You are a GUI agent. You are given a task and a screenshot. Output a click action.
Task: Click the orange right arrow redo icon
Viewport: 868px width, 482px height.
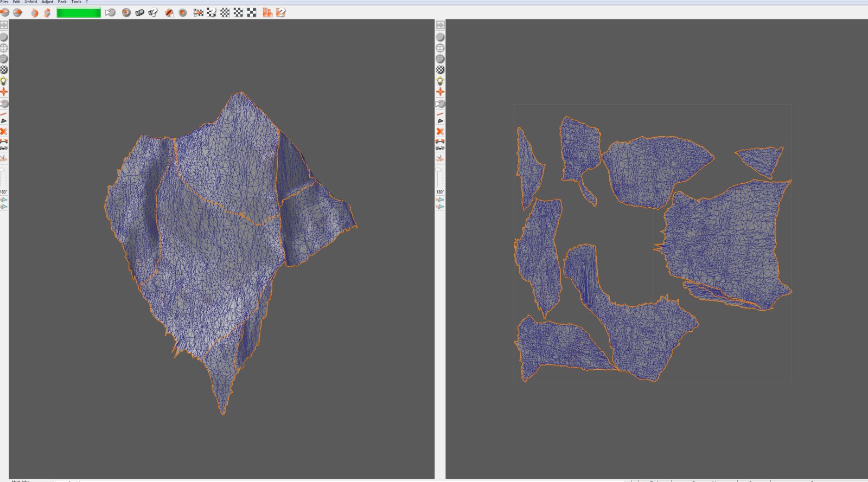17,12
